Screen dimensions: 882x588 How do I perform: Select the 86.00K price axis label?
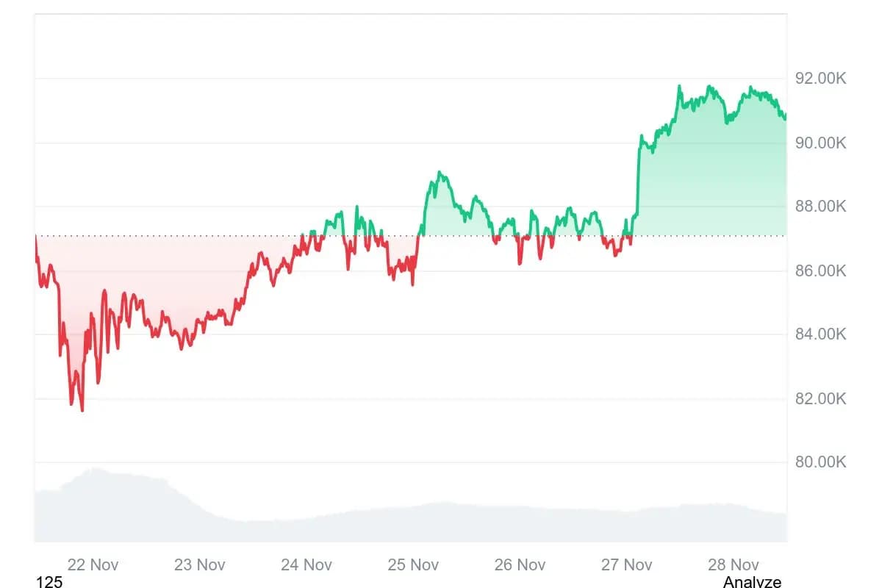click(x=821, y=271)
